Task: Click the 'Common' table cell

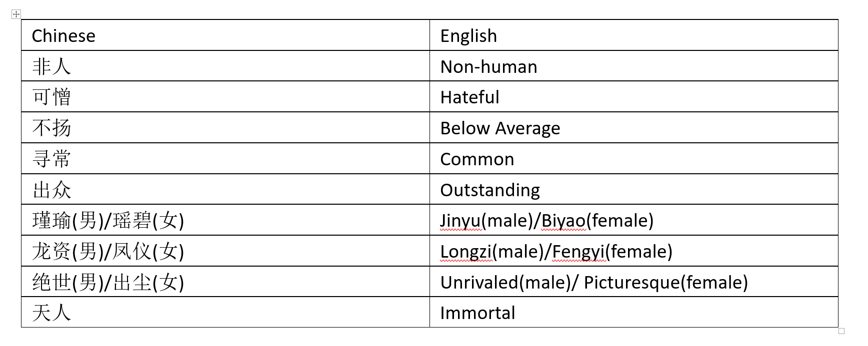Action: [477, 159]
